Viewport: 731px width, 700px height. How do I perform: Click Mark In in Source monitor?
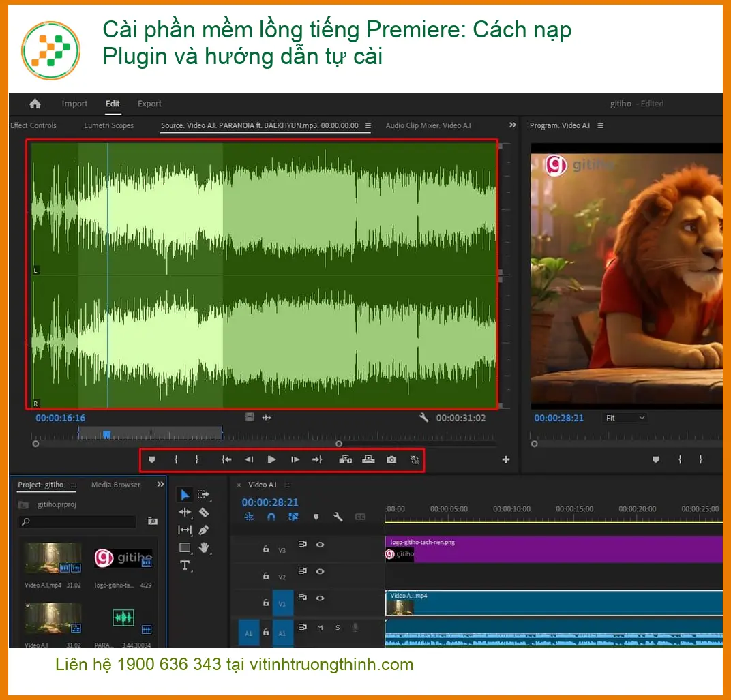tap(176, 459)
